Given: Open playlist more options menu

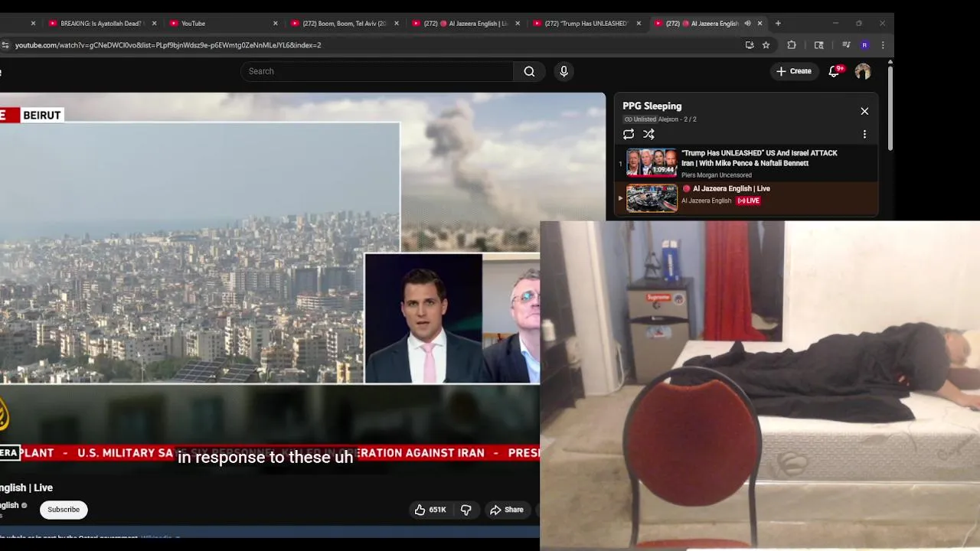Looking at the screenshot, I should coord(864,134).
